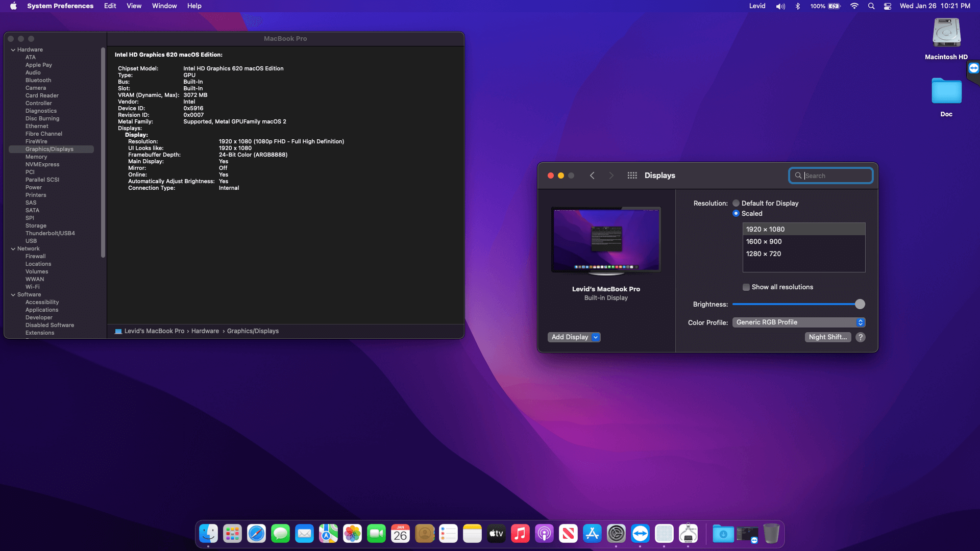Image resolution: width=980 pixels, height=551 pixels.
Task: Open Mail app in the Dock
Action: (304, 534)
